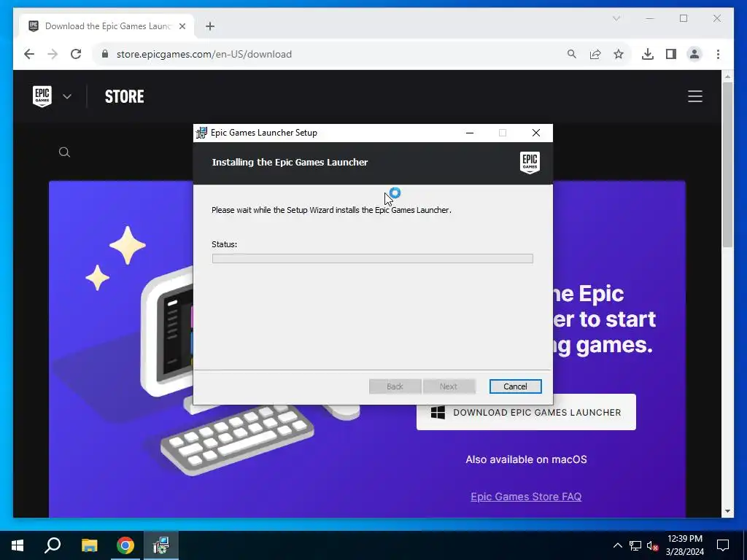Viewport: 747px width, 560px height.
Task: Close the Epic Games Launcher Setup dialog
Action: [536, 133]
